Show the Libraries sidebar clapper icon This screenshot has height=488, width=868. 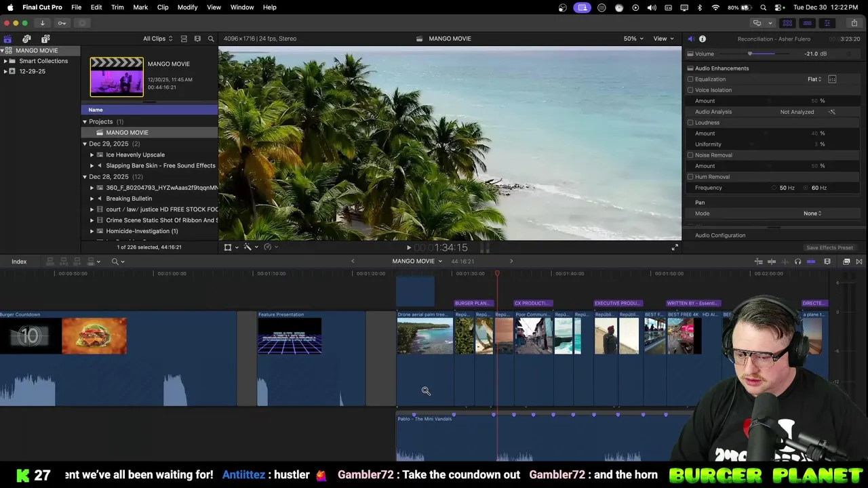(x=7, y=39)
